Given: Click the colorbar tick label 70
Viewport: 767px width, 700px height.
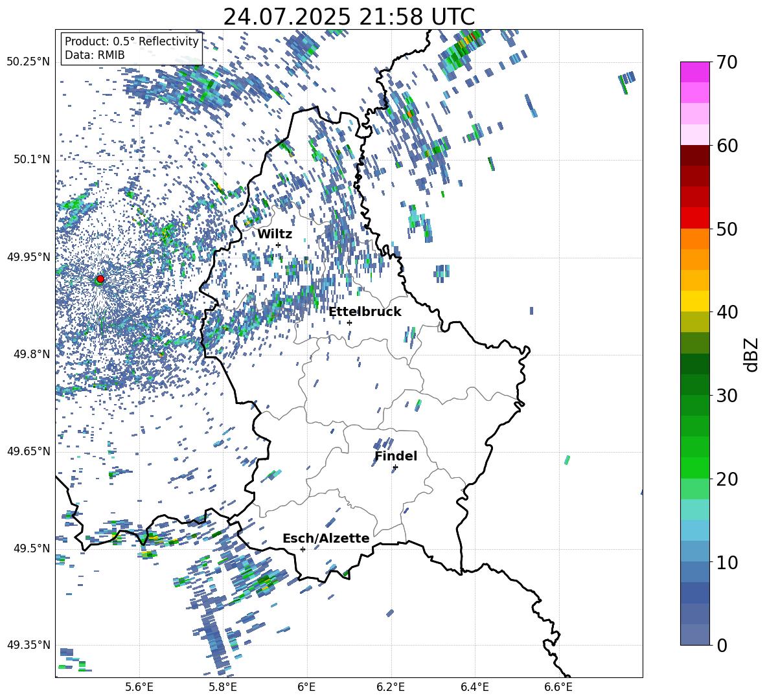Looking at the screenshot, I should (727, 63).
